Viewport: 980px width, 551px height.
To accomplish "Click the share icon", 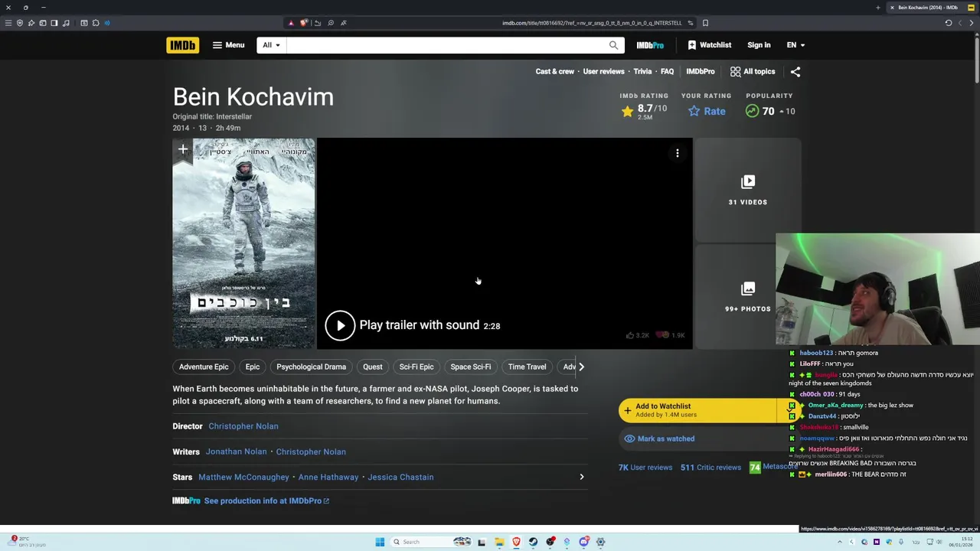I will [x=795, y=71].
